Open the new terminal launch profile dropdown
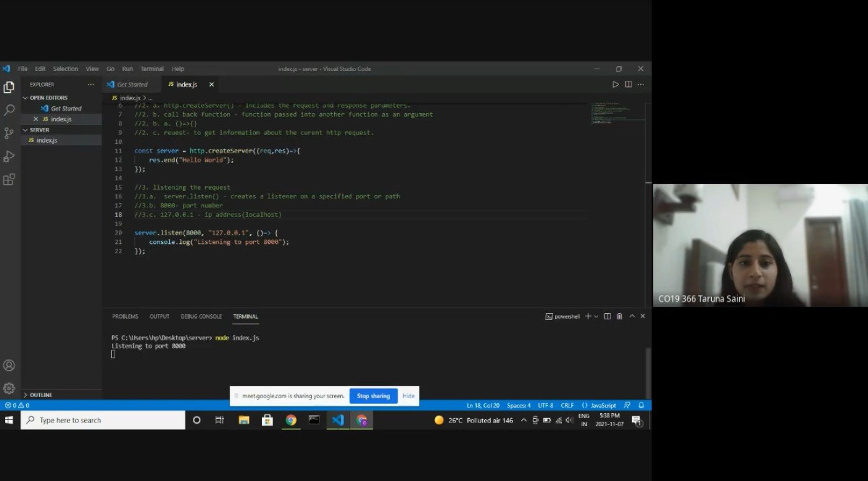868x481 pixels. 596,317
